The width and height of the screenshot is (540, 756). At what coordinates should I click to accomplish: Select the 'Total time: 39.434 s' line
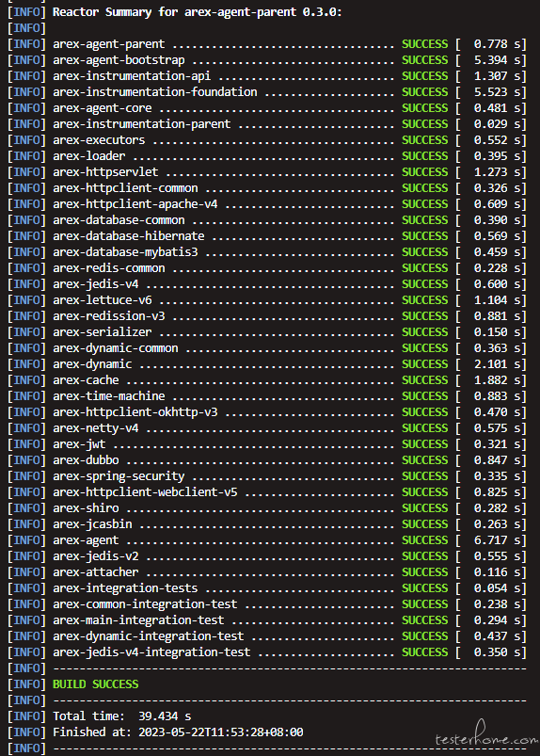click(x=122, y=716)
